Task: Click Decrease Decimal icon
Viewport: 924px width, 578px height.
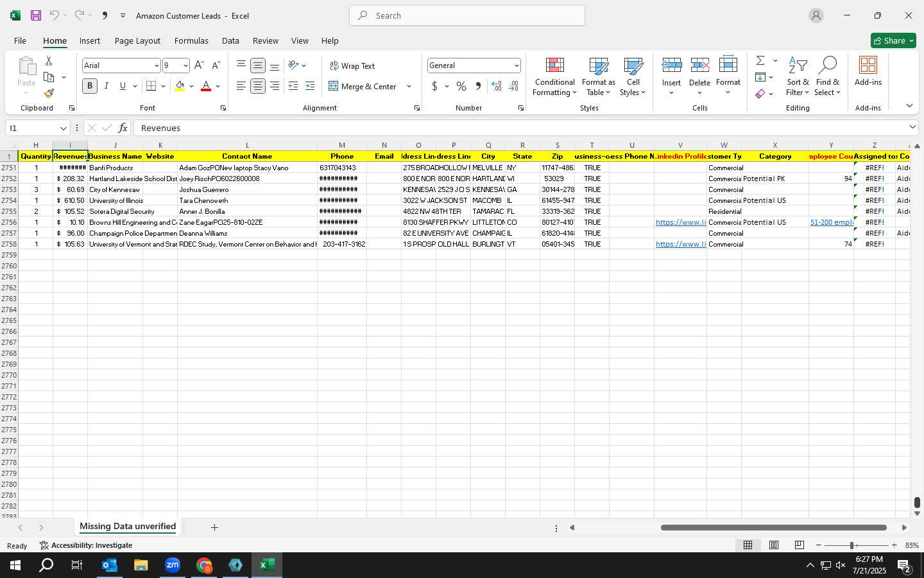Action: [x=513, y=86]
